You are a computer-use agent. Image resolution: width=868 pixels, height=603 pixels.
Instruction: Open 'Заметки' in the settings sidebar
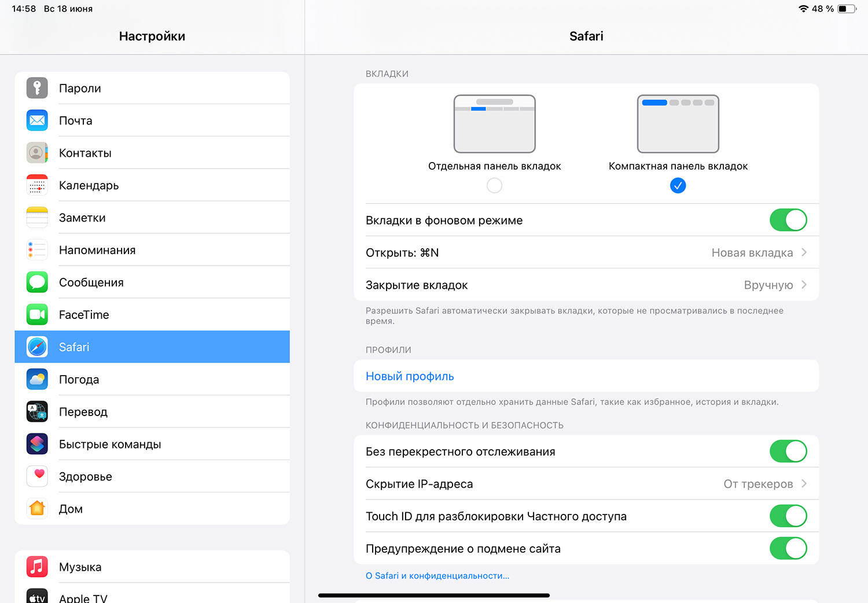[82, 218]
